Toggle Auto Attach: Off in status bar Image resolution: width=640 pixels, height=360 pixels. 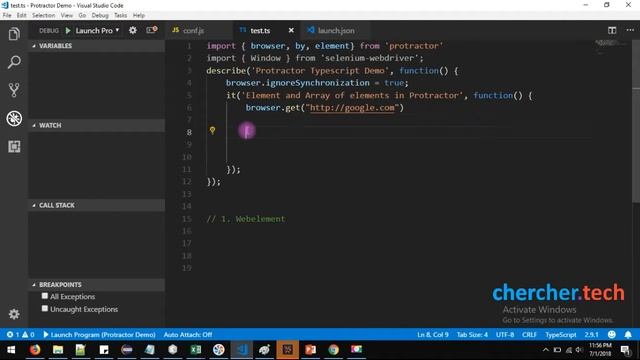pos(188,335)
